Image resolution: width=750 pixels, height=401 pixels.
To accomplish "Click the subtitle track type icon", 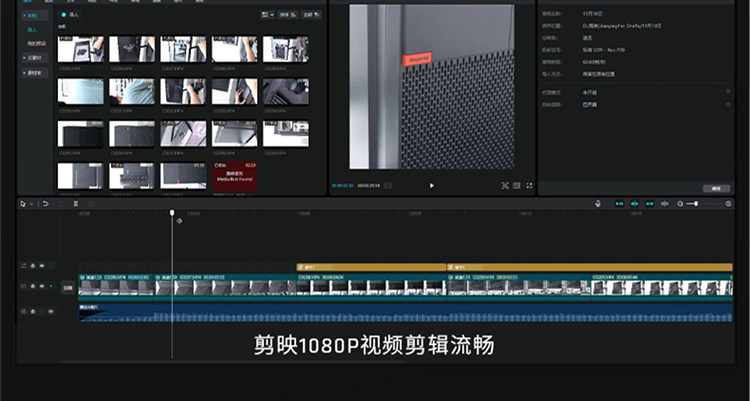I will [23, 266].
